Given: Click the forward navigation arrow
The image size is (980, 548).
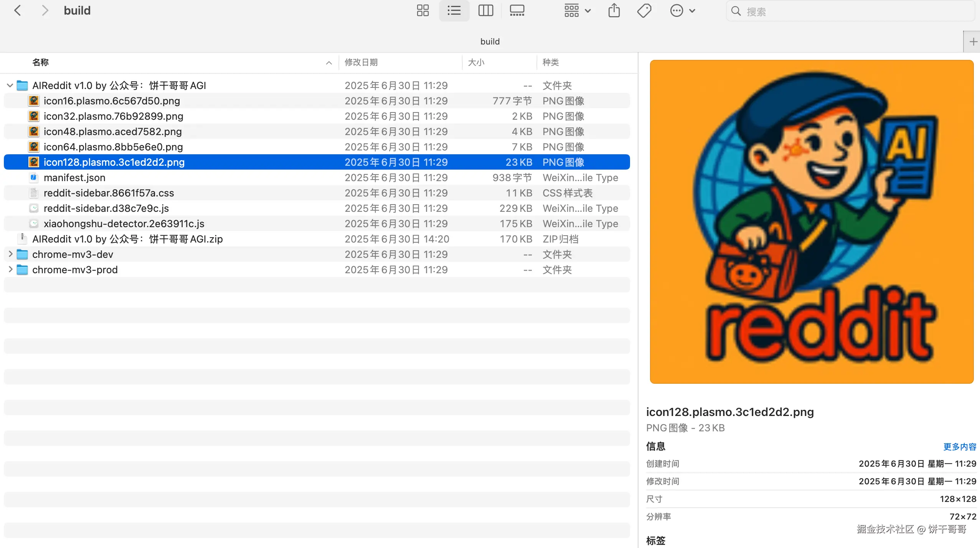Looking at the screenshot, I should [45, 11].
